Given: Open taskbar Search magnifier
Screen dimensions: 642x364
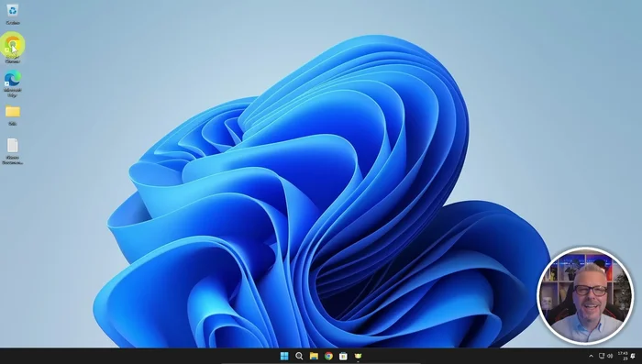Looking at the screenshot, I should pos(299,356).
